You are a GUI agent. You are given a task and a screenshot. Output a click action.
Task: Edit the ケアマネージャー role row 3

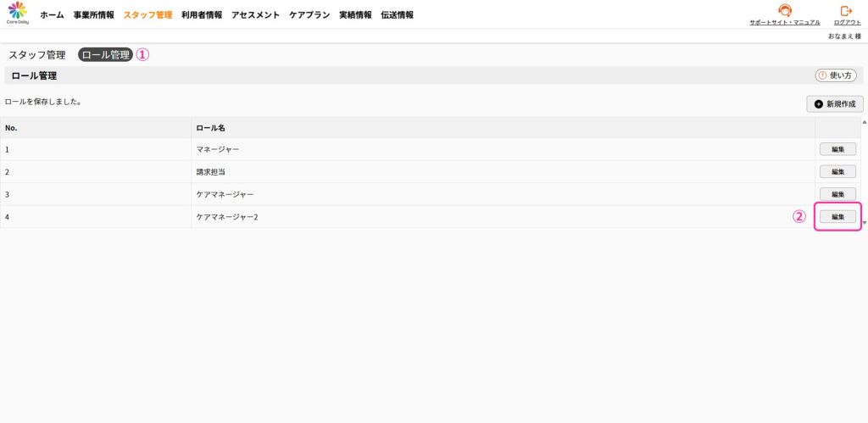pos(837,194)
